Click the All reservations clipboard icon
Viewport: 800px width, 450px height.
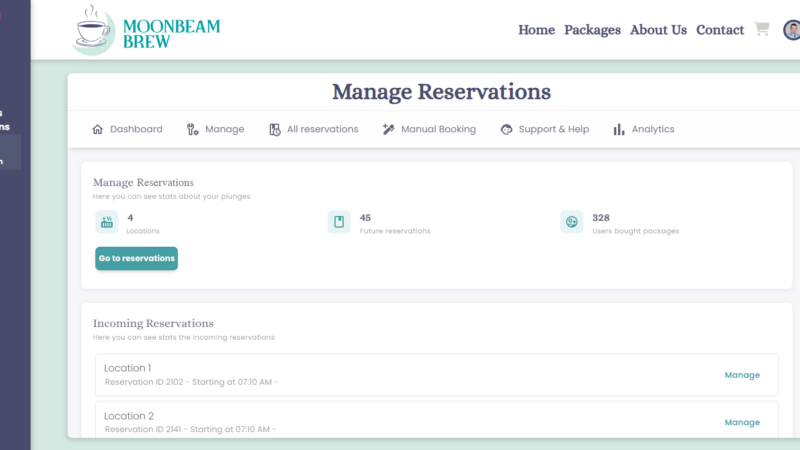[x=274, y=130]
